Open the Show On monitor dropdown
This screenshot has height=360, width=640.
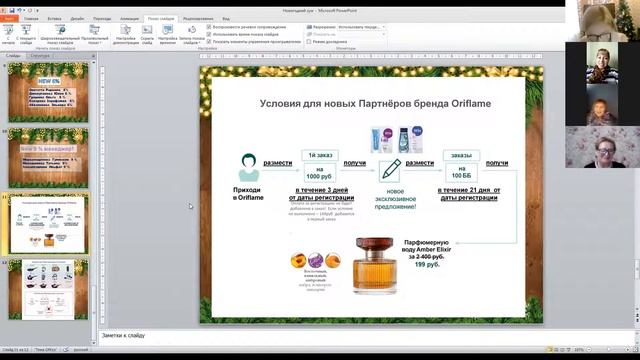362,34
